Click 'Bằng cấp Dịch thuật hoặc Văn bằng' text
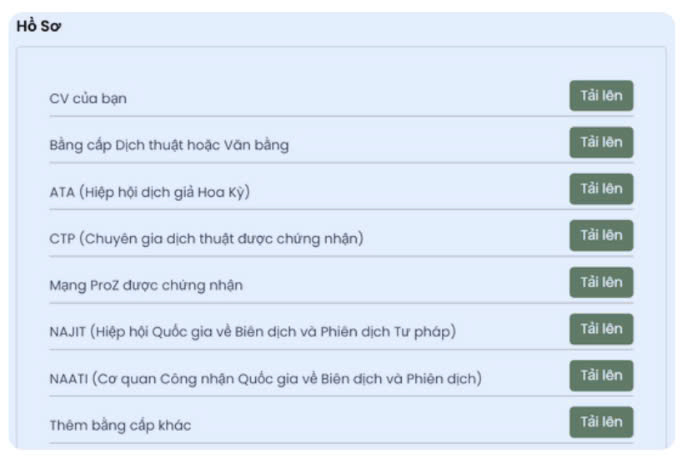The image size is (692, 456). tap(169, 145)
